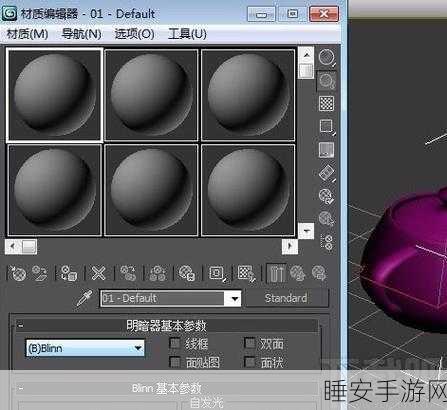The height and width of the screenshot is (410, 447).
Task: Click sample slots horizontal scroll left arrow
Action: tap(13, 247)
